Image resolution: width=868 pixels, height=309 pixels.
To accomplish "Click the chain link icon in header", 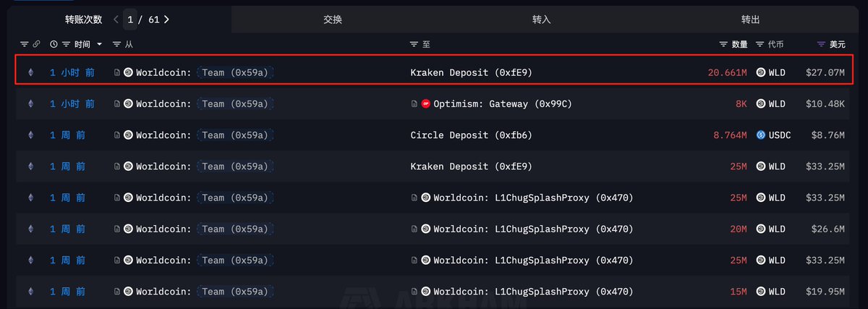I will coord(36,45).
